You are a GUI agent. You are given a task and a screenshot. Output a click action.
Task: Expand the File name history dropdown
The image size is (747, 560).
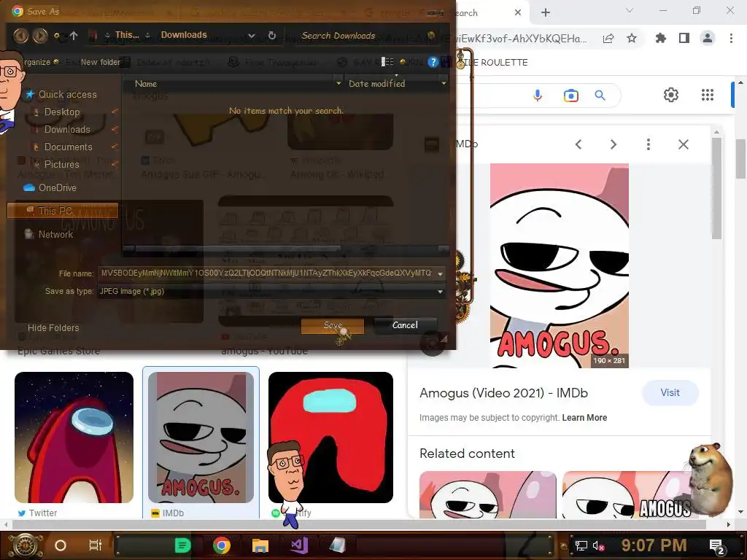click(x=440, y=274)
